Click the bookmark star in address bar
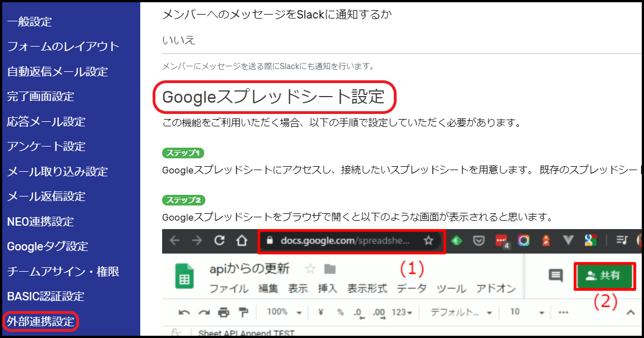Viewport: 644px width, 338px height. click(x=429, y=240)
